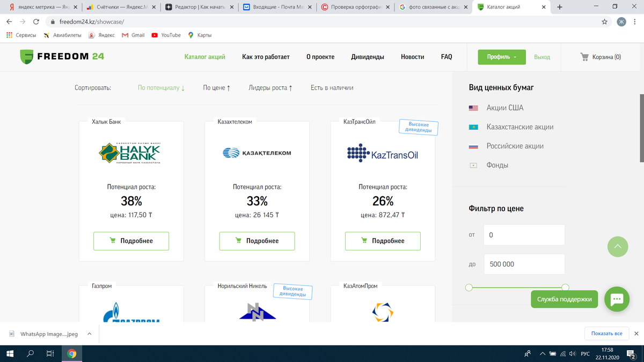Click the Chrome icon in the taskbar
The image size is (644, 362).
point(71,353)
